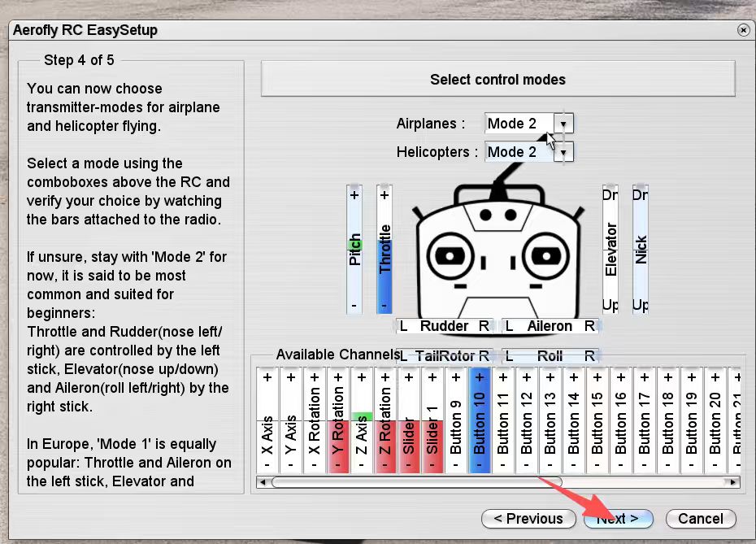Select the Button 10 channel bar
This screenshot has height=544, width=756.
pyautogui.click(x=480, y=420)
